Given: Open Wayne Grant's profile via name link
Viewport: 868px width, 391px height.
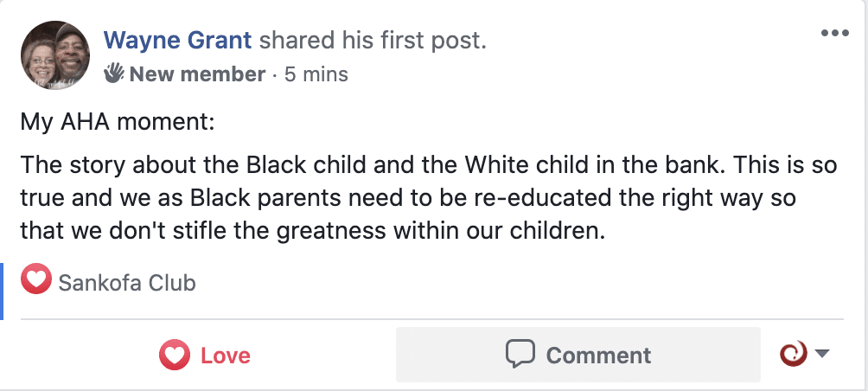Looking at the screenshot, I should [x=178, y=40].
